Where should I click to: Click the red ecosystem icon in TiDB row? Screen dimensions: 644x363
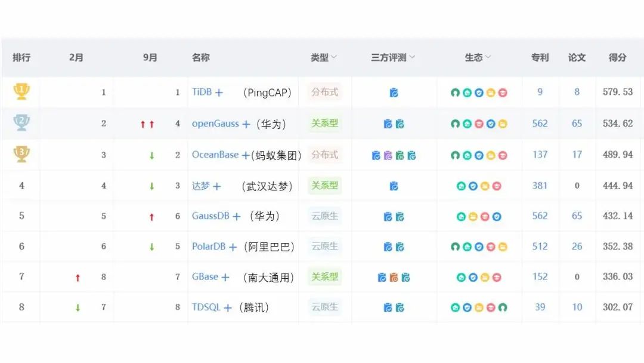point(502,93)
